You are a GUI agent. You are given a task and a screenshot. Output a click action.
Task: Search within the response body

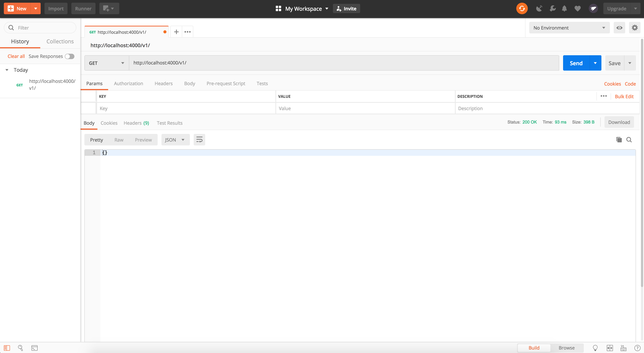point(629,140)
